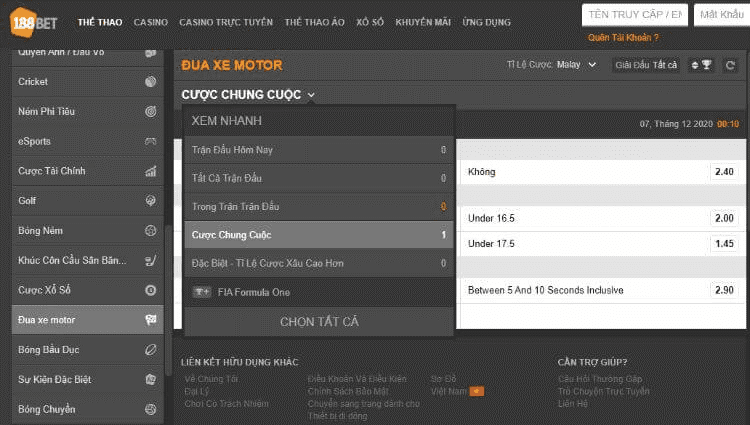Click the eSports gamepad icon
Screen dimensions: 750x425
(150, 142)
